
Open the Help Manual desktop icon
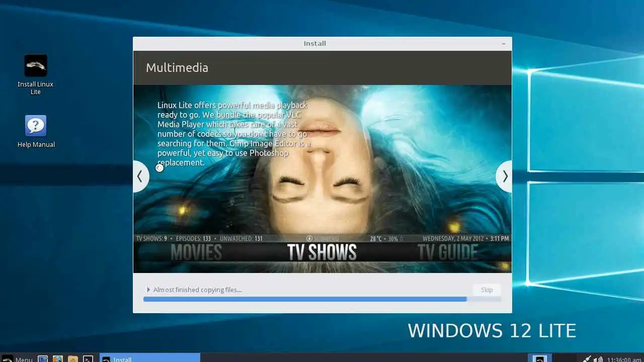(36, 132)
